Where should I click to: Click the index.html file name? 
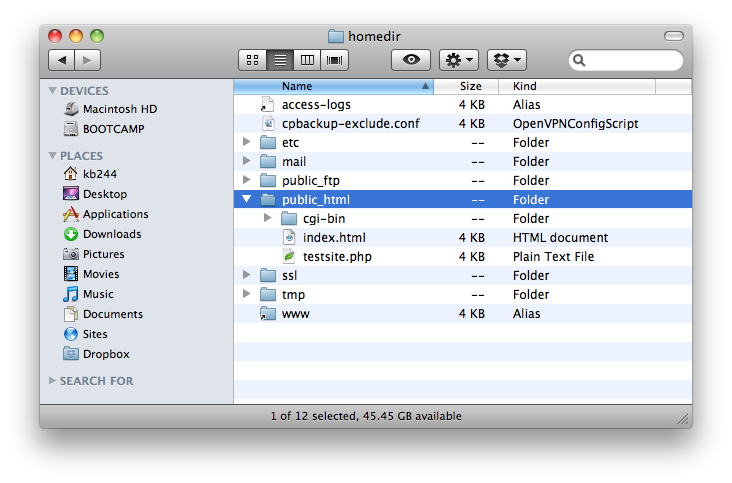(x=334, y=238)
